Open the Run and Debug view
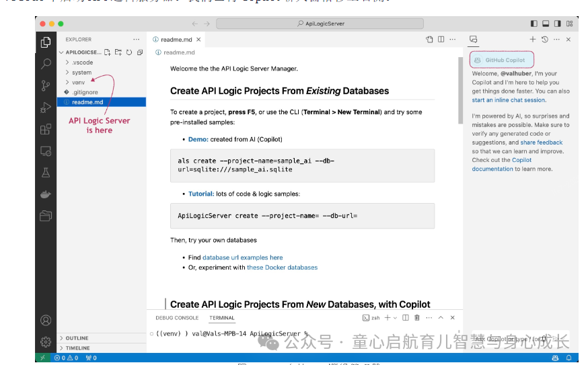The image size is (588, 365). pyautogui.click(x=46, y=107)
